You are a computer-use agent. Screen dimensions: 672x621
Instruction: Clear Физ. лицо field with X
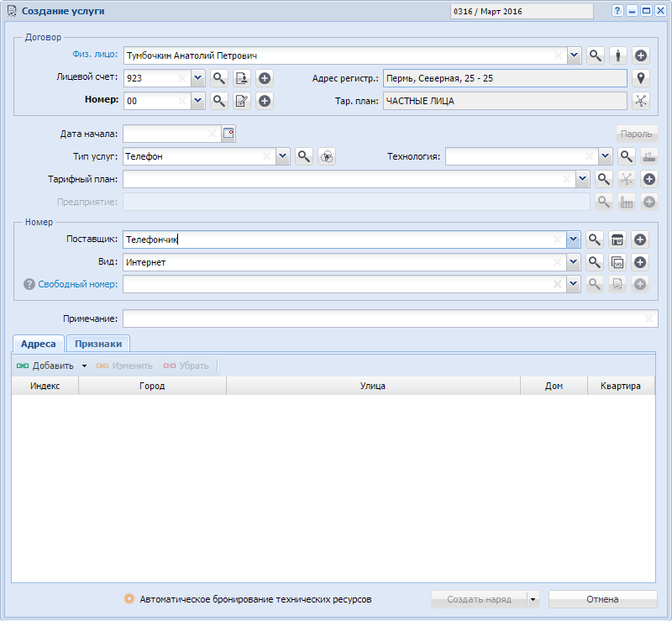pyautogui.click(x=558, y=55)
